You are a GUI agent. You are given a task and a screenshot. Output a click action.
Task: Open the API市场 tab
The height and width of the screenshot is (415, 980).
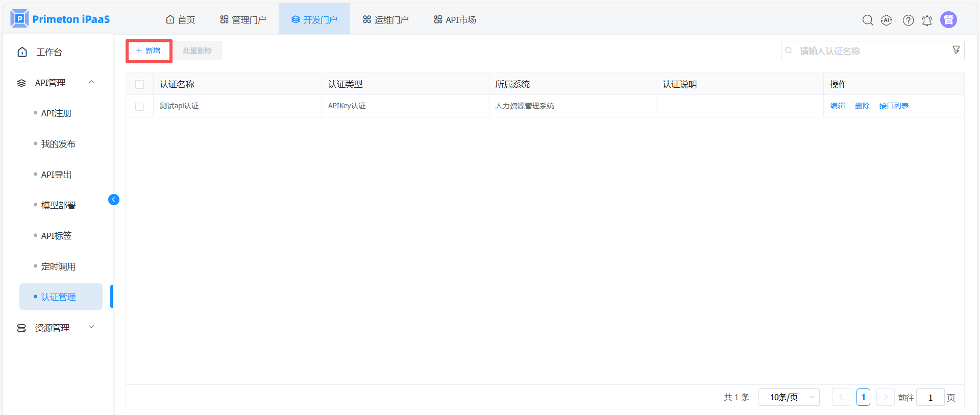click(455, 20)
